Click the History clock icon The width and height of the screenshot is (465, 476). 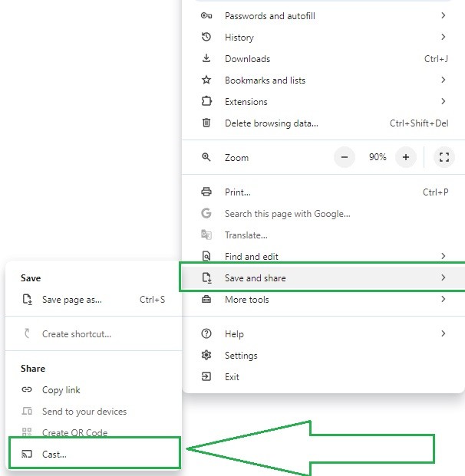[x=206, y=37]
